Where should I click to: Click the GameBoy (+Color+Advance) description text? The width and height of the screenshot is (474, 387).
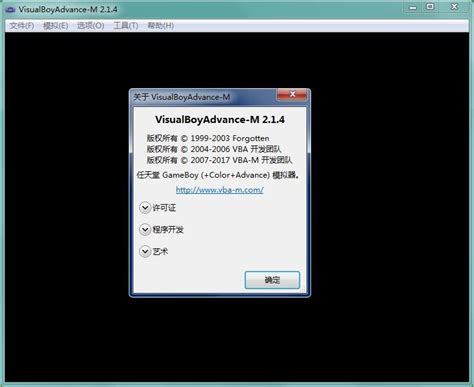pos(218,175)
